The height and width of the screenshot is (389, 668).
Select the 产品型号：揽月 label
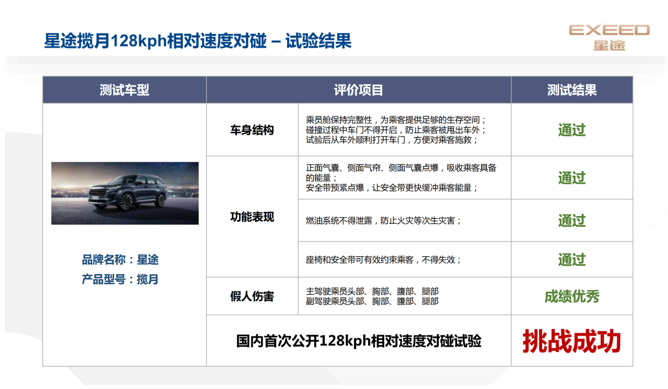point(120,279)
